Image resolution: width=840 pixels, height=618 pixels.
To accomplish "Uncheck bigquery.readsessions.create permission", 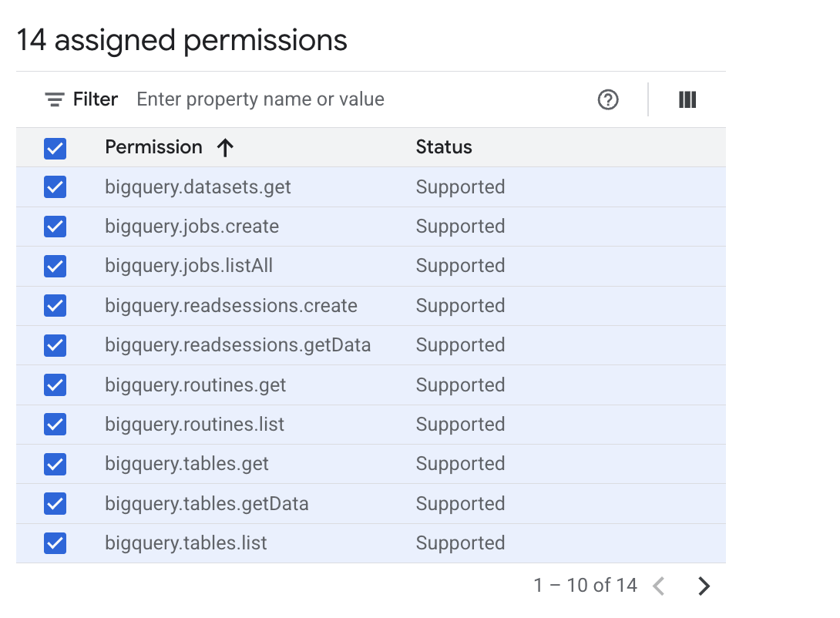I will click(55, 305).
